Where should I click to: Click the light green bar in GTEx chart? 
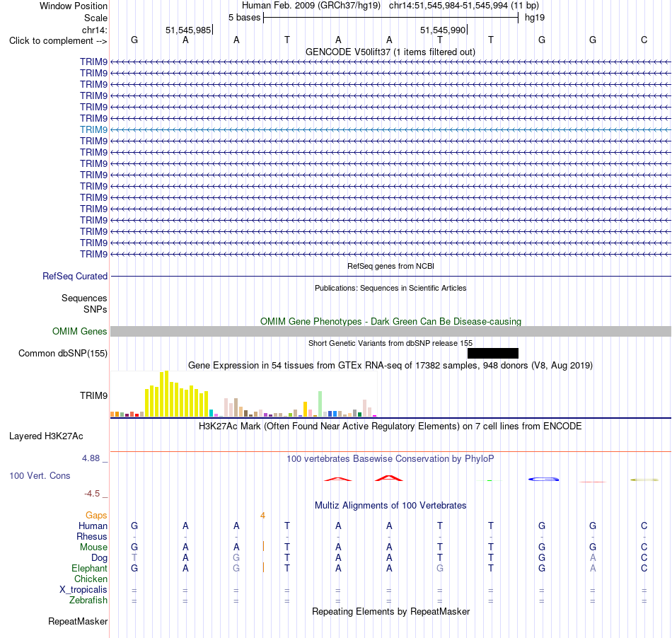320,404
